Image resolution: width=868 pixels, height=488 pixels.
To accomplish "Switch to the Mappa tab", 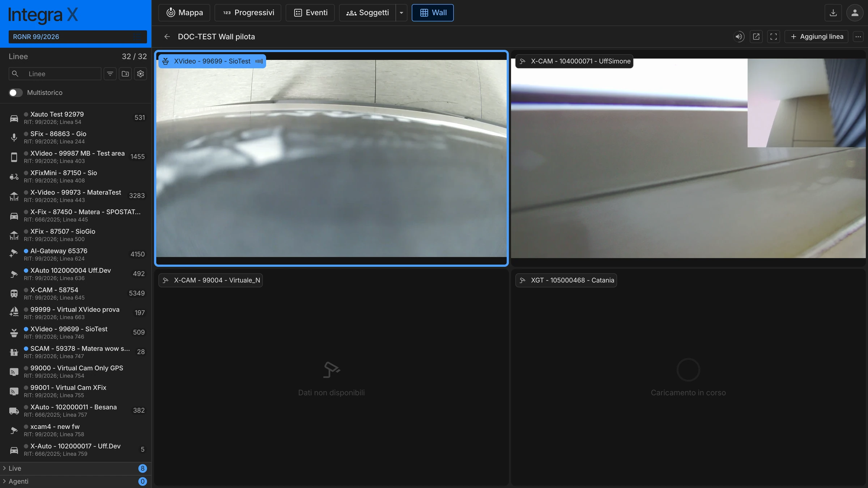I will tap(184, 13).
